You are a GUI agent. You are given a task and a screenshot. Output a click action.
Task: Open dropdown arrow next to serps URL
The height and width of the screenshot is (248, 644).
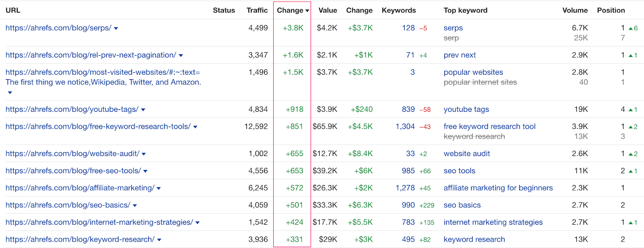[116, 29]
